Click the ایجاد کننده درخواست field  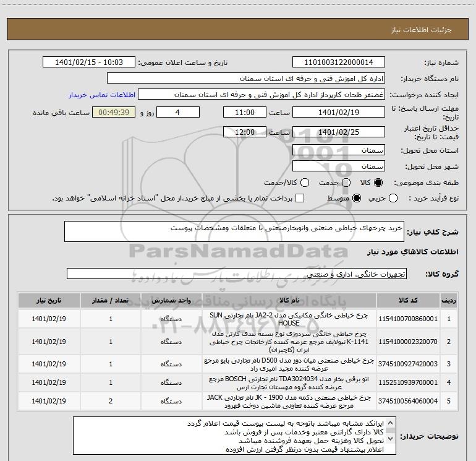click(x=261, y=95)
